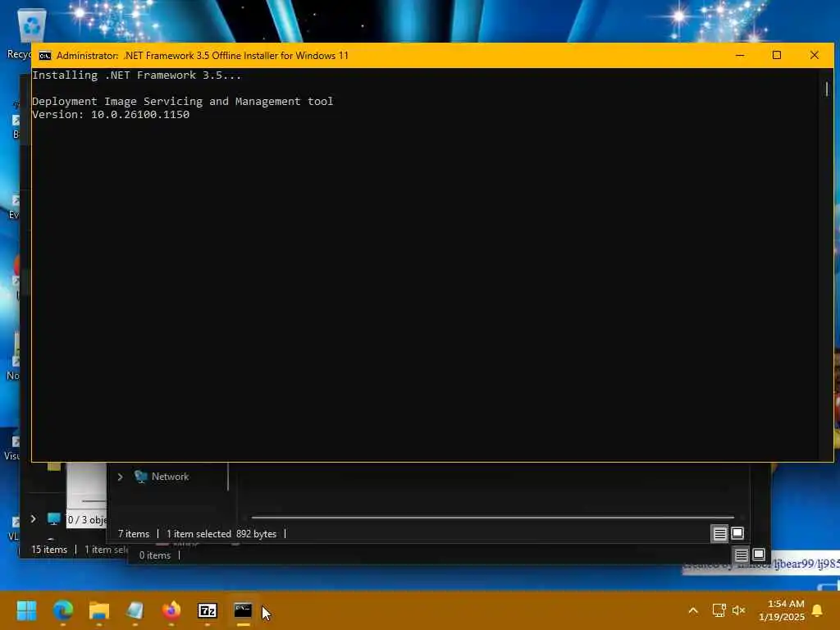Expand the computer node in the left window
This screenshot has height=630, width=840.
(33, 518)
